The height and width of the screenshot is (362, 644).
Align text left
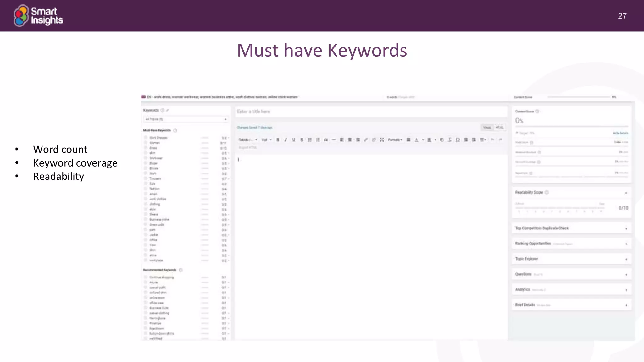pos(342,140)
